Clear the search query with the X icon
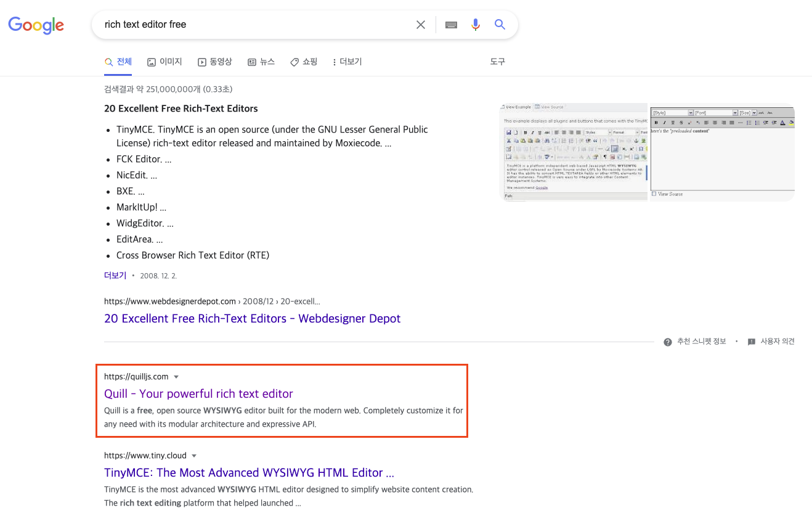 tap(421, 25)
